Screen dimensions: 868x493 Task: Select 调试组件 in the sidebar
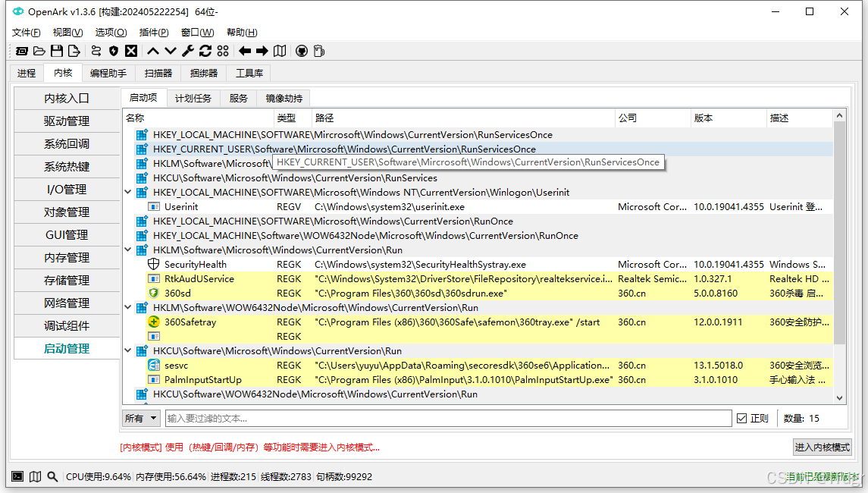(x=67, y=325)
